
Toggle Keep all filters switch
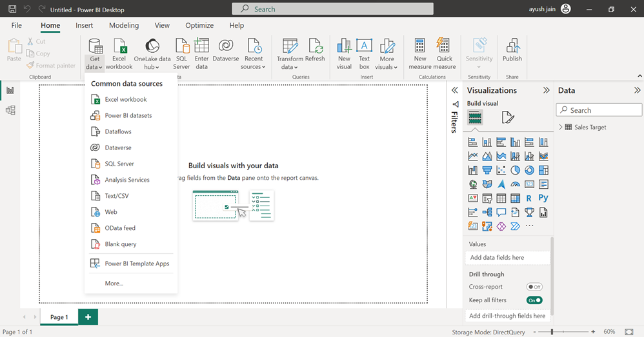pyautogui.click(x=534, y=300)
